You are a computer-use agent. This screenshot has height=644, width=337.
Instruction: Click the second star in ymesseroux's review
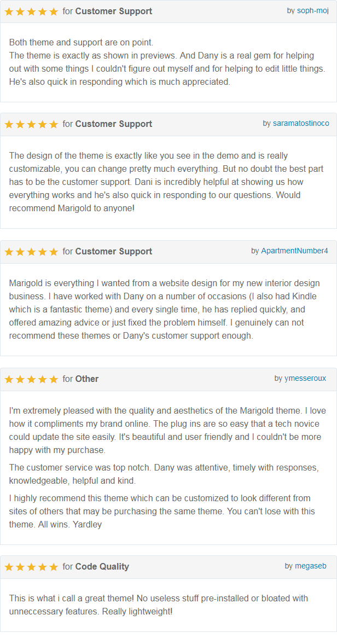tap(20, 379)
